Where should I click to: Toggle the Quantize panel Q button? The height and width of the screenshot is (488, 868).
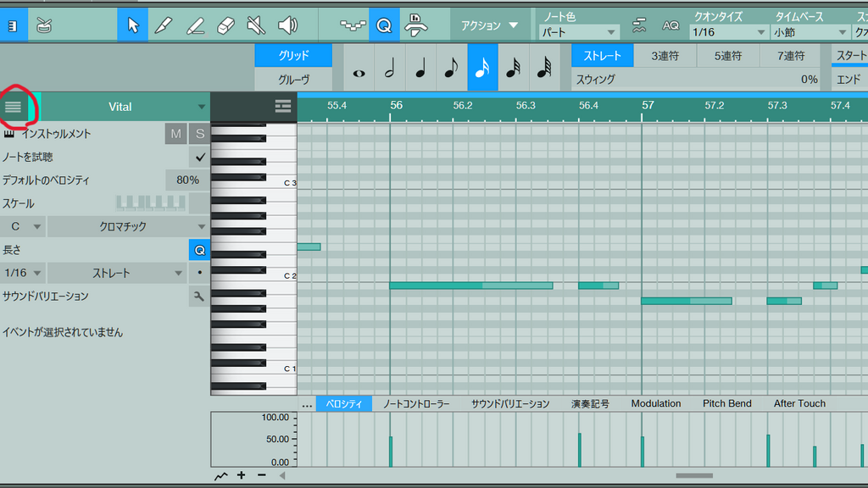coord(384,25)
